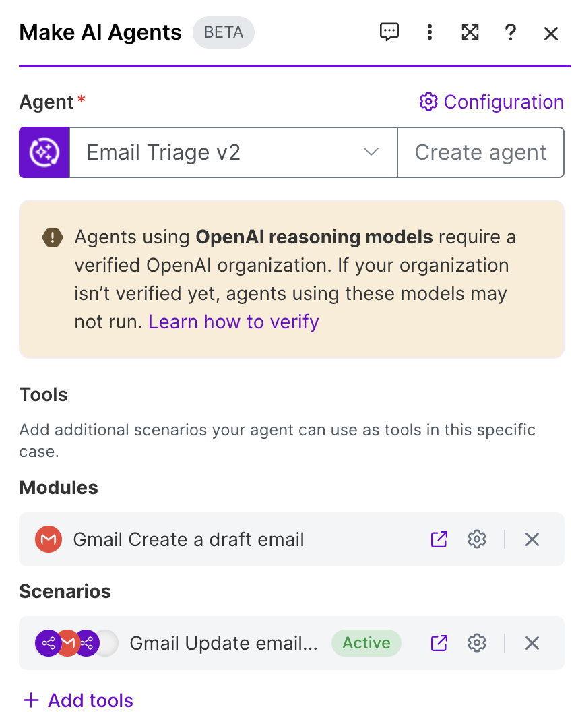Remove the Gmail Create a draft email module
The image size is (574, 728).
532,539
